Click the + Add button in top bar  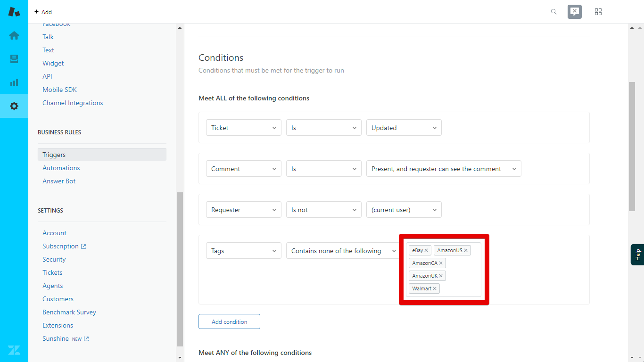coord(43,11)
